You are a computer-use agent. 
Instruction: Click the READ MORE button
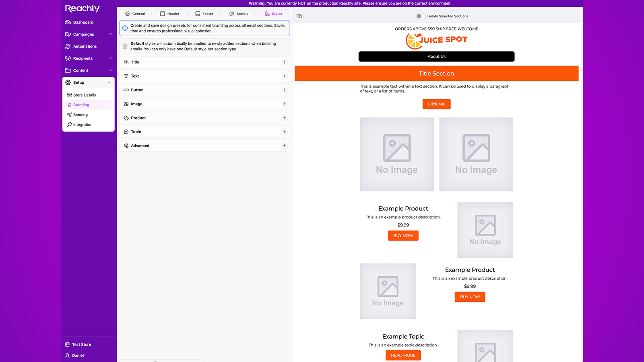coord(403,356)
